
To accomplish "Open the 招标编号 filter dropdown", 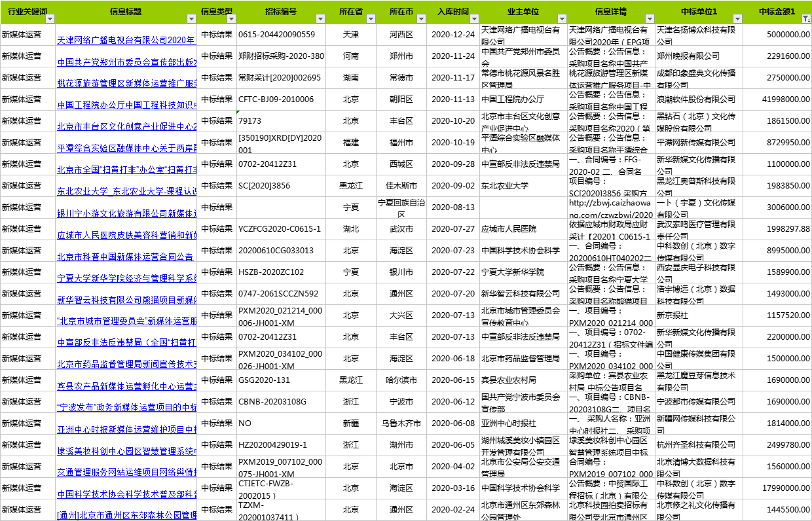I will 320,19.
